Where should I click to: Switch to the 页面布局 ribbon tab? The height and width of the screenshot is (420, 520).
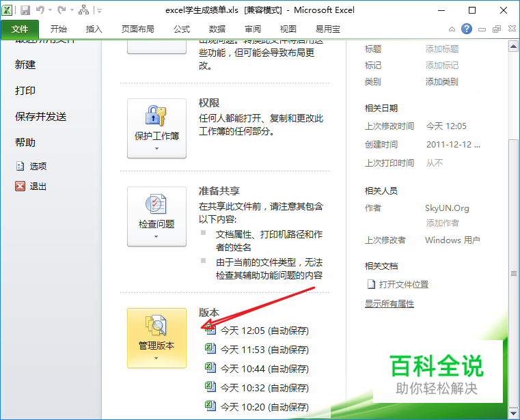click(138, 29)
